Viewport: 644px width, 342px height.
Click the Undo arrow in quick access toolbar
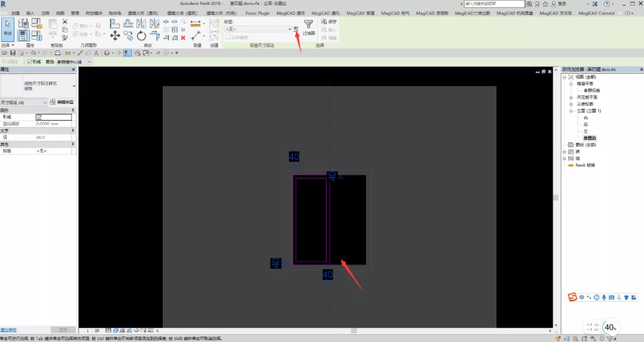pyautogui.click(x=33, y=53)
